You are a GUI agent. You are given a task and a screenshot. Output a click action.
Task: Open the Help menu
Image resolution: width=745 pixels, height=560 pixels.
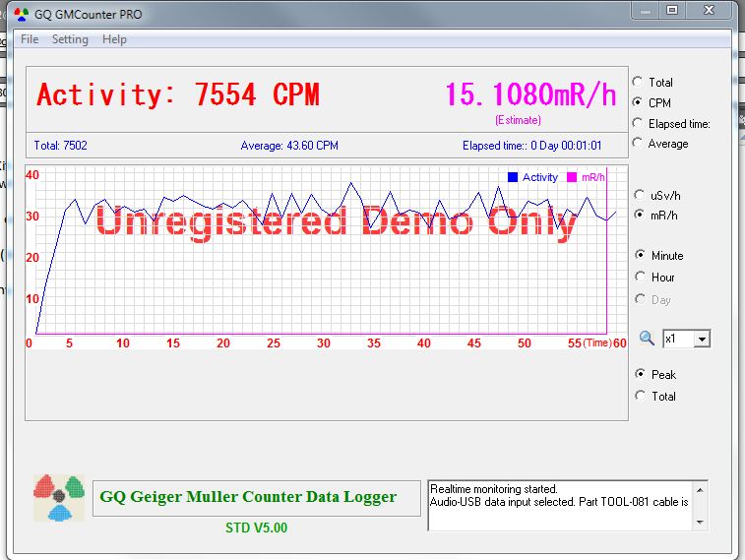[114, 39]
